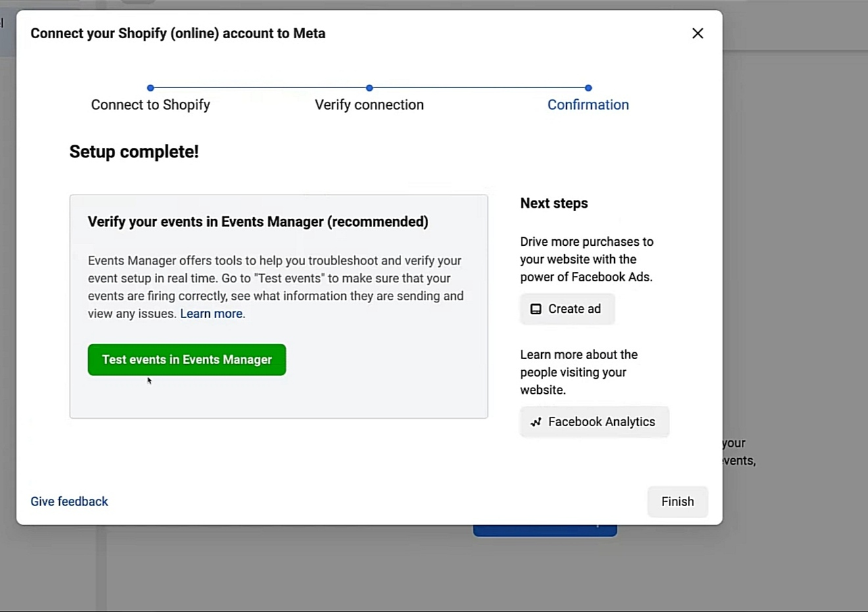
Task: Open the Give feedback link
Action: [x=69, y=502]
